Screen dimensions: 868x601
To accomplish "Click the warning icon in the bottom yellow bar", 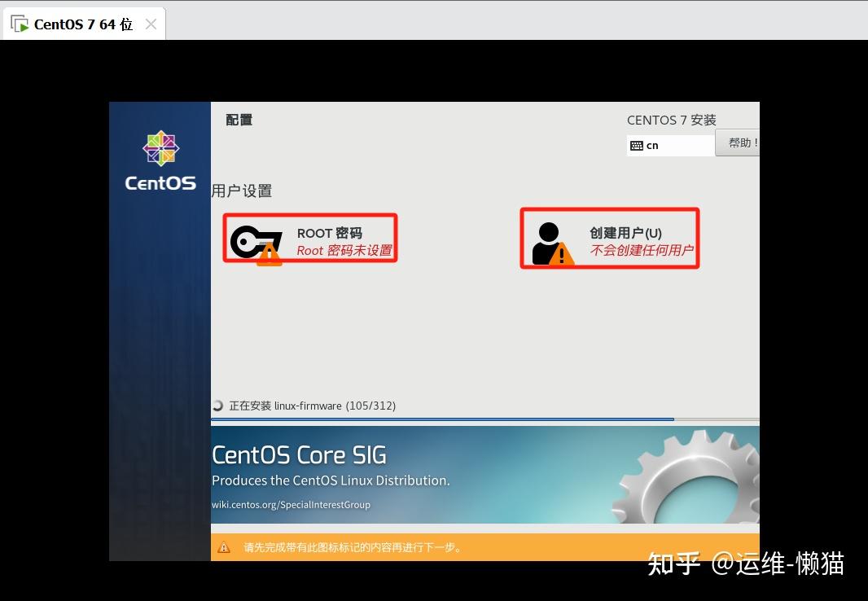I will tap(224, 547).
